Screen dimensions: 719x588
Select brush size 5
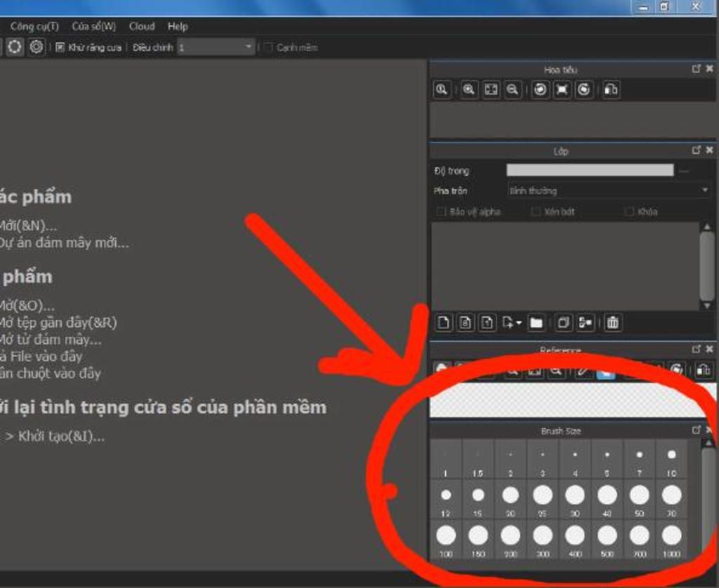[x=607, y=460]
